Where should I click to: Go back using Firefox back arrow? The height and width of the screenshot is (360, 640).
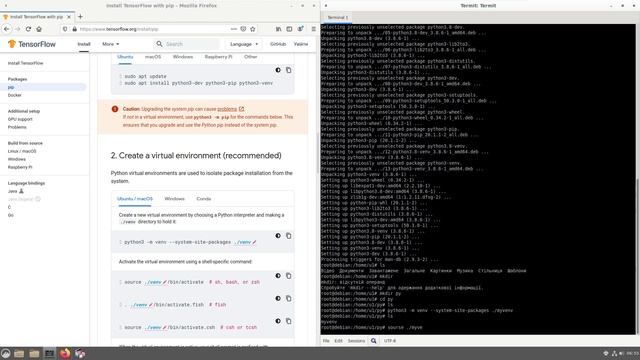(7, 29)
